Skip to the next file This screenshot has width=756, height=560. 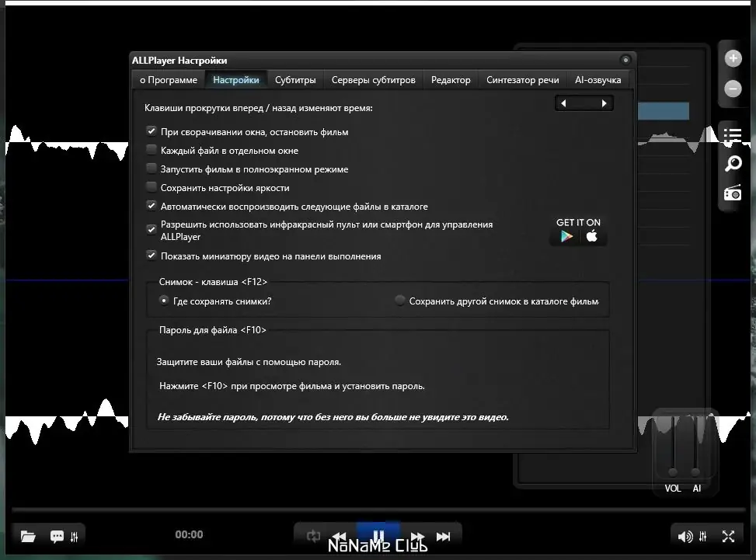tap(444, 536)
